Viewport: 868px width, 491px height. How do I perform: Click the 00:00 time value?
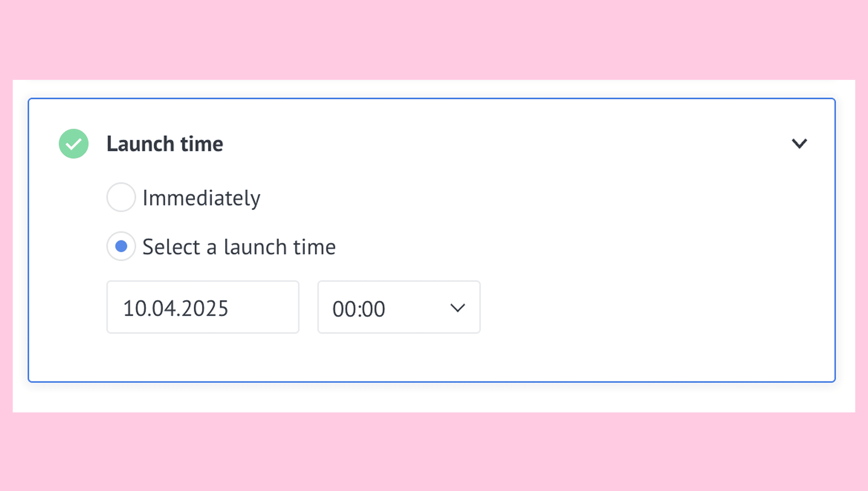[x=359, y=309]
